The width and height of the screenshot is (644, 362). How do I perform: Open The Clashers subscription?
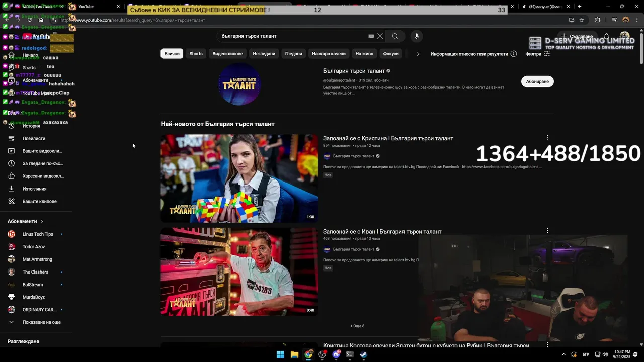35,272
